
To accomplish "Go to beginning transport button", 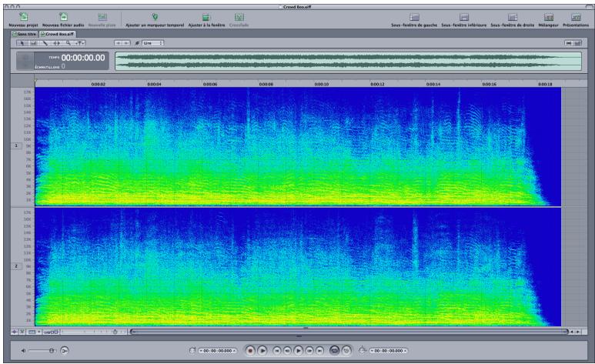I will pos(276,351).
